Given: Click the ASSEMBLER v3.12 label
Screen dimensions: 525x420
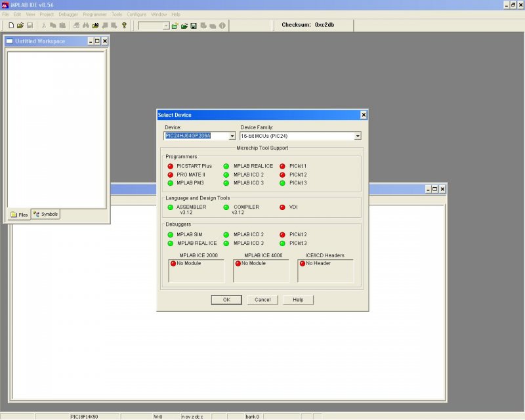Looking at the screenshot, I should point(191,209).
